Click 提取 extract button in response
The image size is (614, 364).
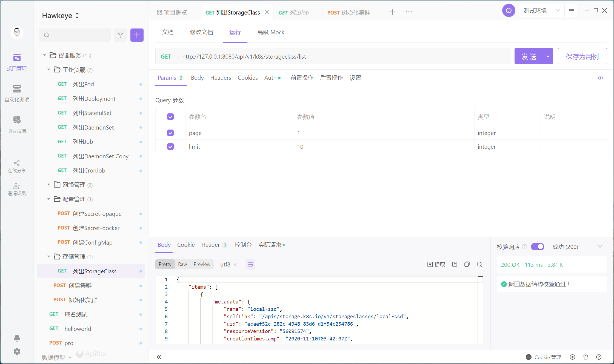tap(436, 265)
